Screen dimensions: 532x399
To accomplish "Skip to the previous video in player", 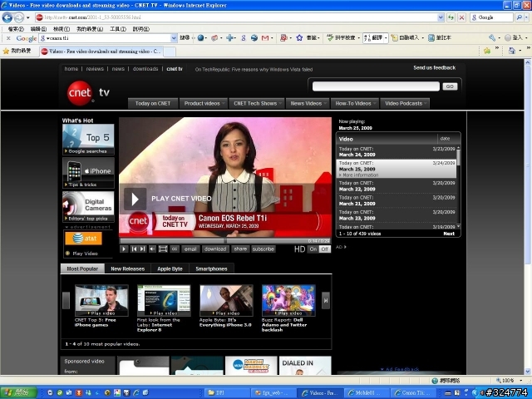I will pyautogui.click(x=134, y=249).
